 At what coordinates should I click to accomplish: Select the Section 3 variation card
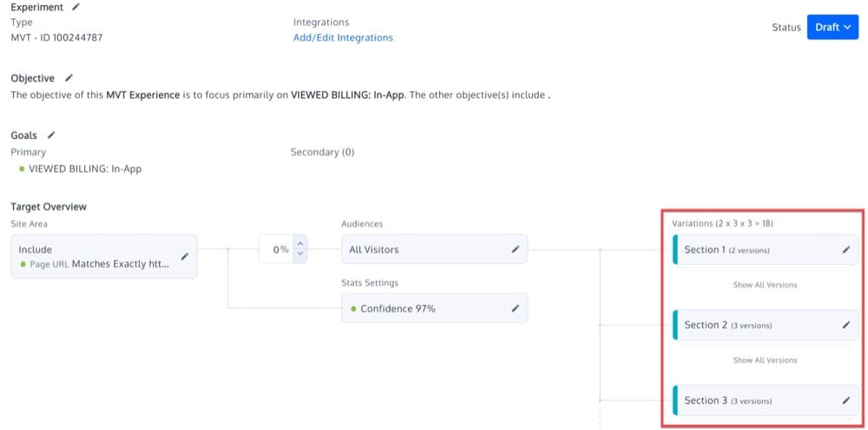pyautogui.click(x=746, y=400)
